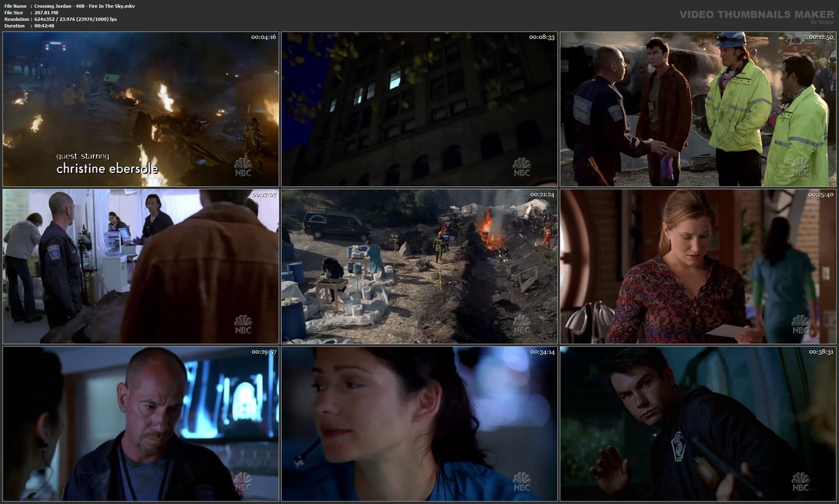Click the duration value '00:42:48'
Image resolution: width=839 pixels, height=504 pixels.
(45, 26)
